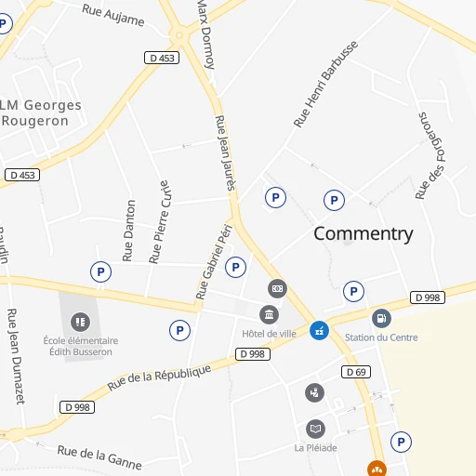This screenshot has width=476, height=476.
Task: Select the École élémentaire Édith Busseron school icon
Action: (x=80, y=322)
